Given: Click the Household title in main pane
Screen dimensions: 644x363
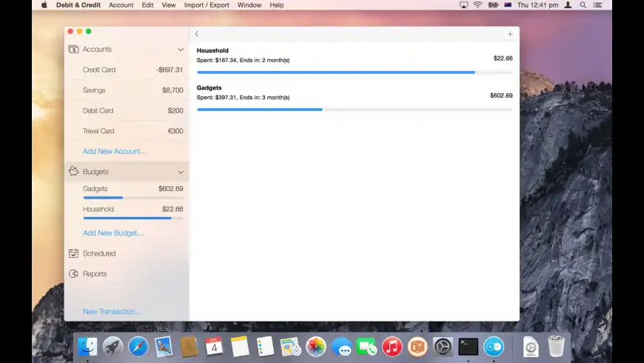Looking at the screenshot, I should (x=212, y=50).
